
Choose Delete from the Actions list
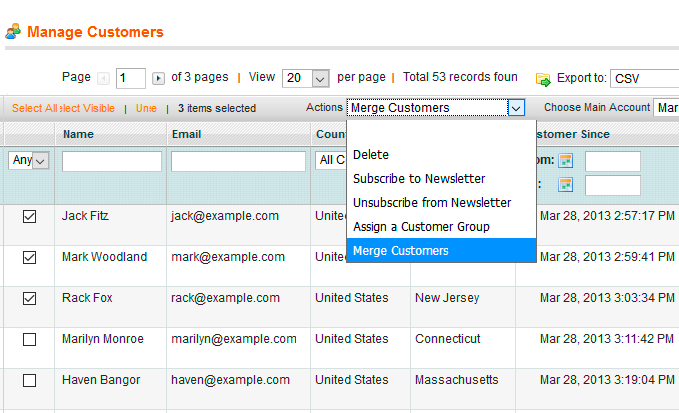point(371,155)
